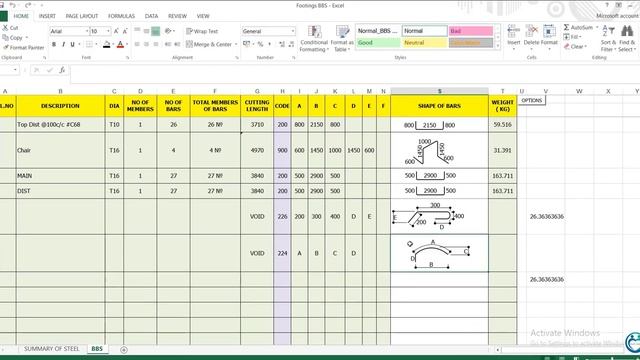The width and height of the screenshot is (640, 360).
Task: Click Merge & Center
Action: 209,44
